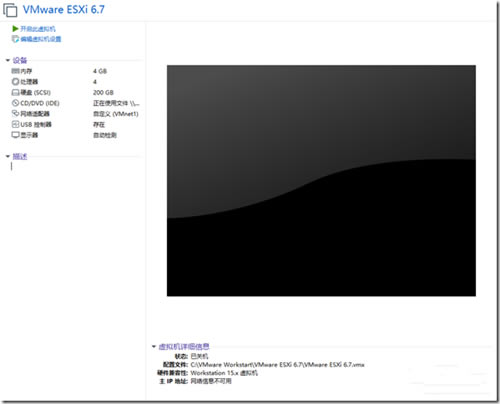
Task: Click the memory device icon
Action: pos(16,71)
